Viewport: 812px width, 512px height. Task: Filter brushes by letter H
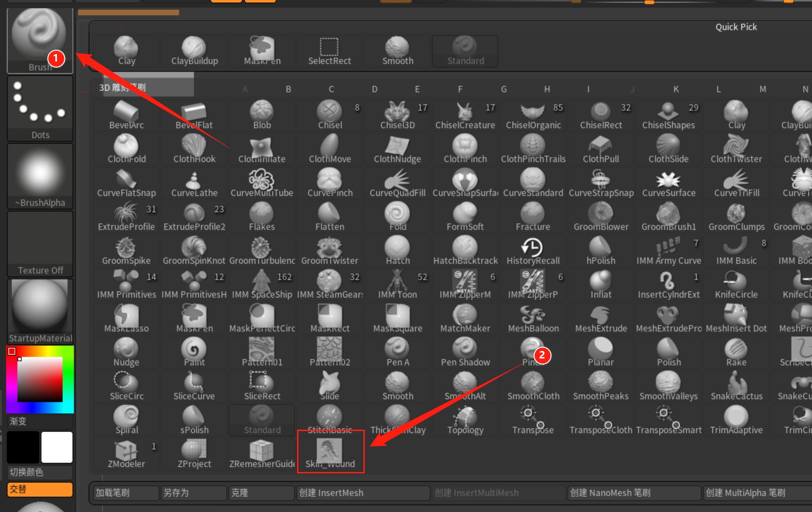(x=547, y=89)
